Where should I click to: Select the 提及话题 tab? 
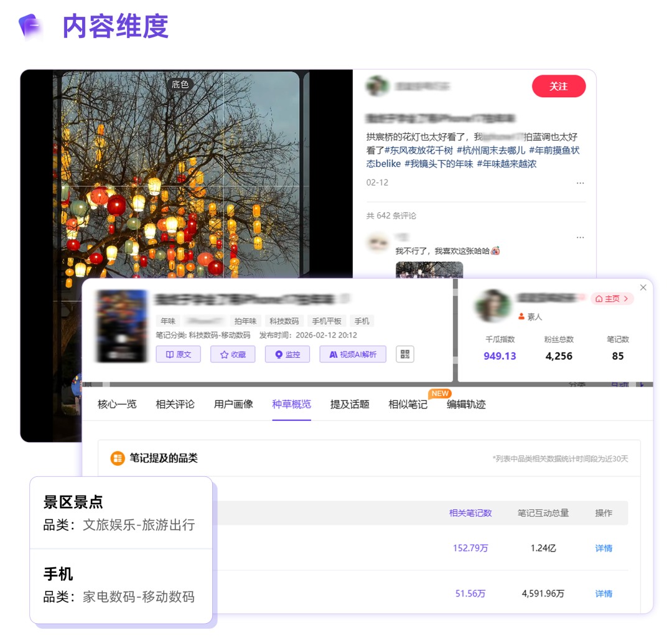click(350, 405)
